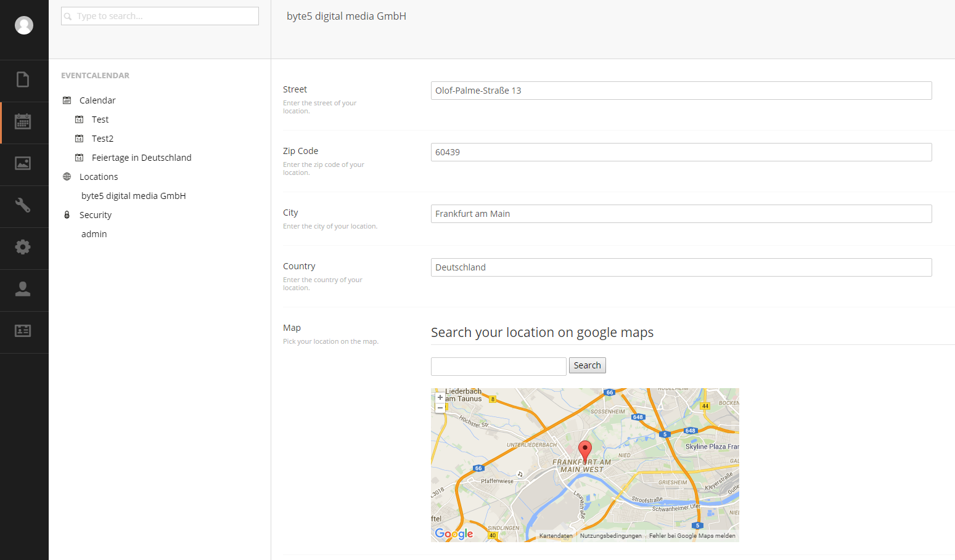This screenshot has width=955, height=560.
Task: Click the Search button for maps
Action: pos(588,365)
